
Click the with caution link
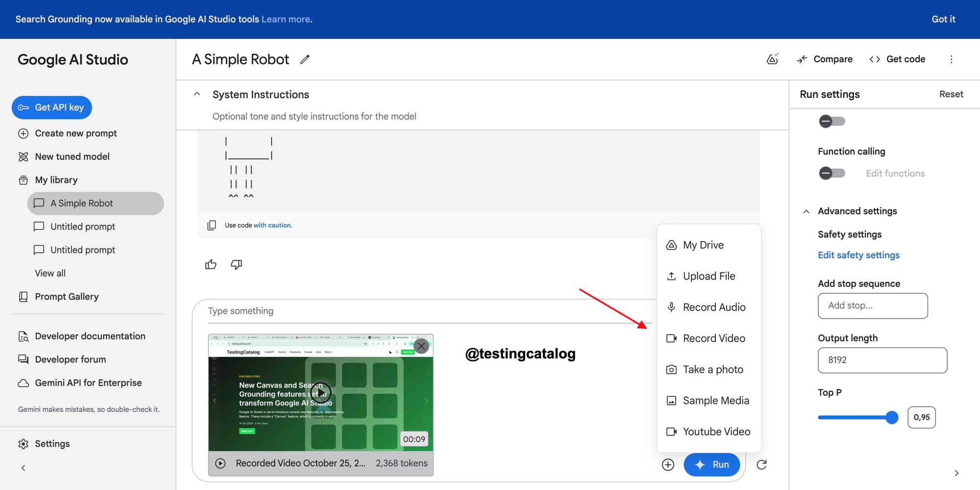point(272,225)
